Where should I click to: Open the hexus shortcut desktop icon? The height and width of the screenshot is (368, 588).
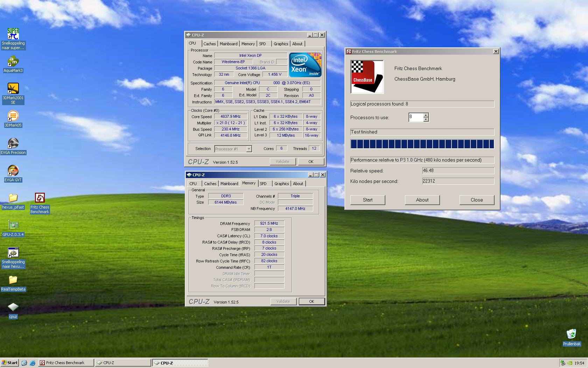pos(13,258)
